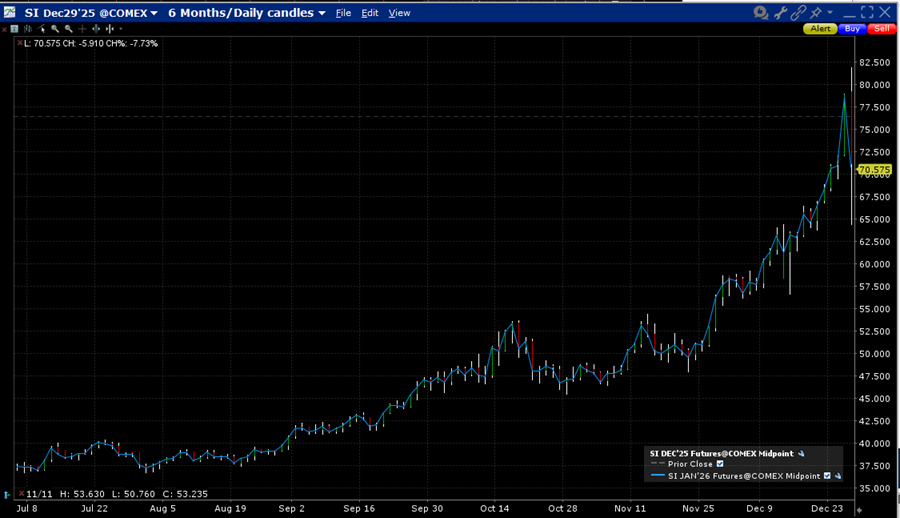This screenshot has width=900, height=518.
Task: Click the 50.000 price axis label
Action: [875, 354]
